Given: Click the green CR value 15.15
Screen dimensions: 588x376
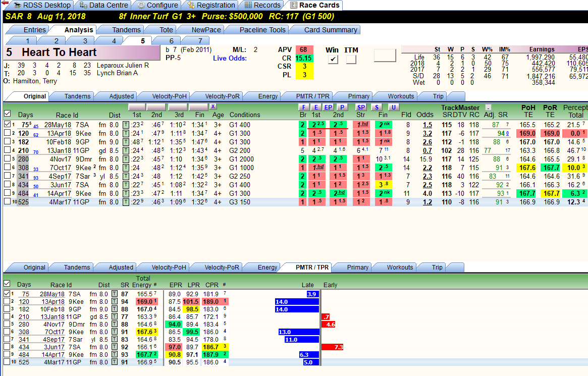Looking at the screenshot, I should [304, 59].
